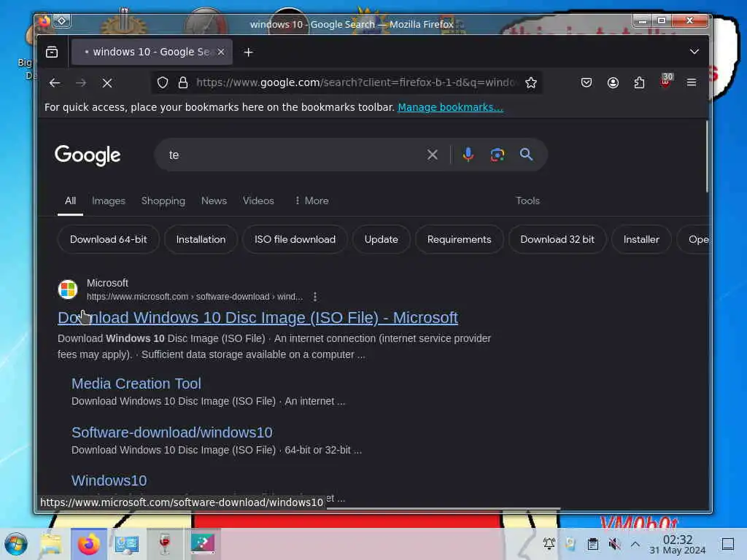Switch to Videos results tab
The width and height of the screenshot is (747, 560).
tap(258, 201)
